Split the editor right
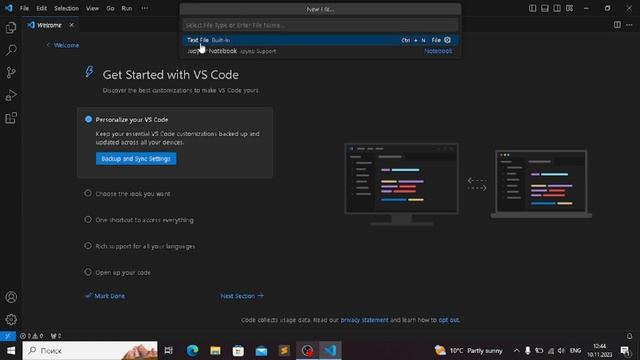 tap(617, 25)
